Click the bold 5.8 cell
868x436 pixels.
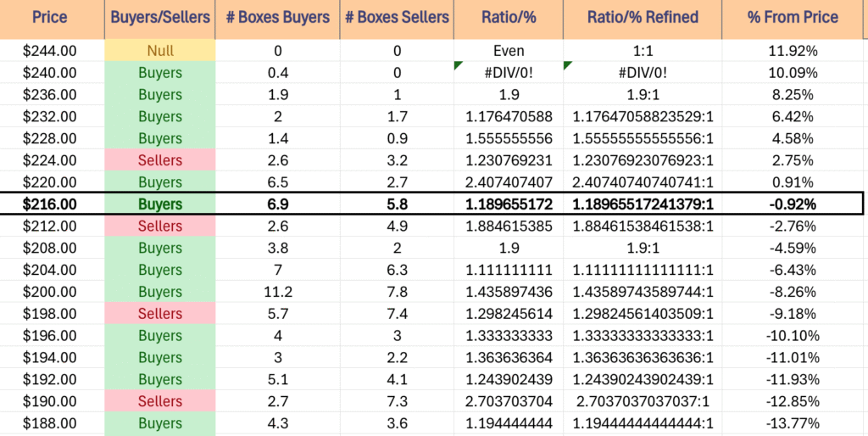397,204
